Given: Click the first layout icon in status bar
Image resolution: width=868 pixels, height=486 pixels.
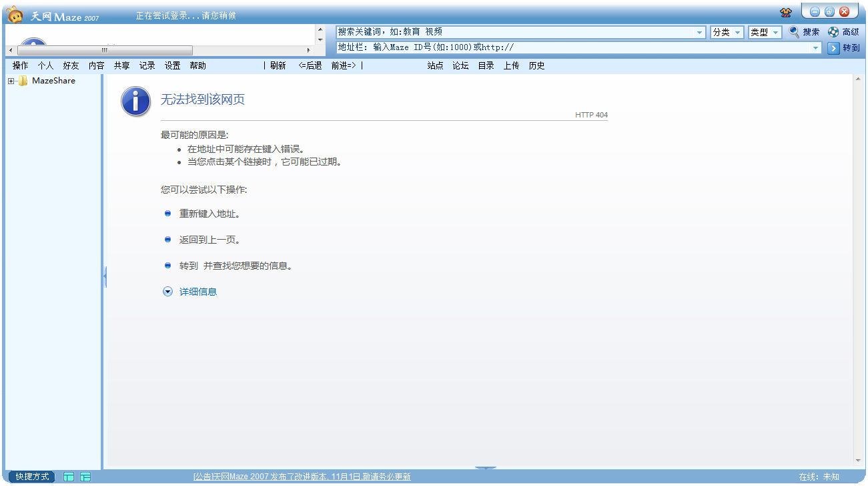Looking at the screenshot, I should (69, 477).
